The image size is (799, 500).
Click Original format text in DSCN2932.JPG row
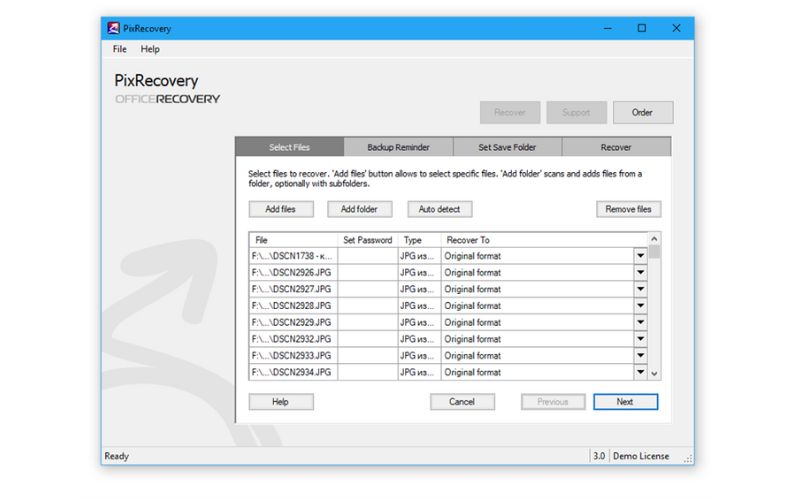point(472,339)
